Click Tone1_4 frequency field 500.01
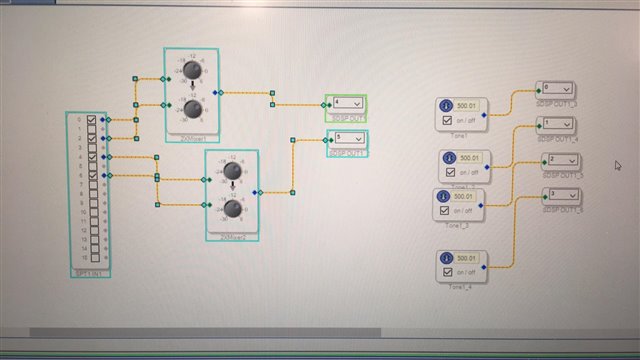640x360 pixels. click(467, 258)
